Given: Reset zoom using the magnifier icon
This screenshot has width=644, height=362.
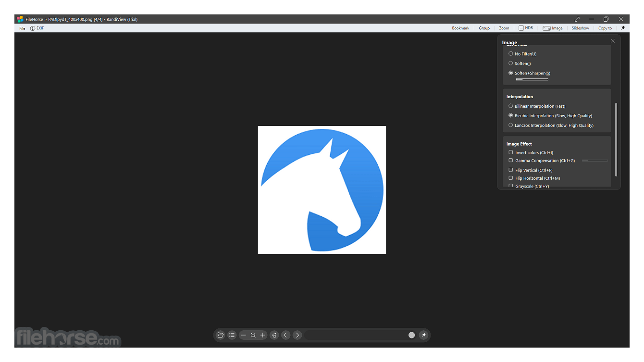Looking at the screenshot, I should 253,335.
